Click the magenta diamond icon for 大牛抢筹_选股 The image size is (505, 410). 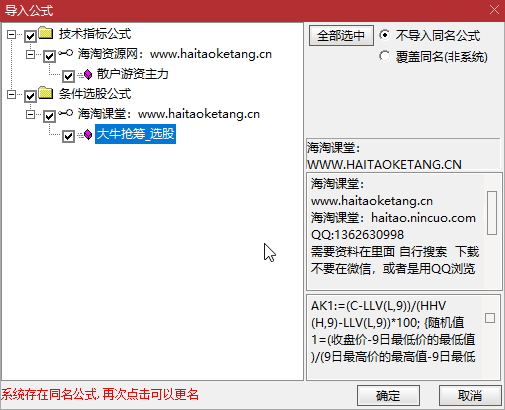(x=88, y=134)
